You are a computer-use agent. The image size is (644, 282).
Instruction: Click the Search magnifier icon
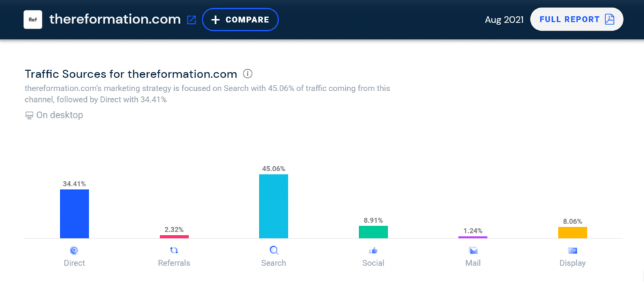click(x=274, y=250)
